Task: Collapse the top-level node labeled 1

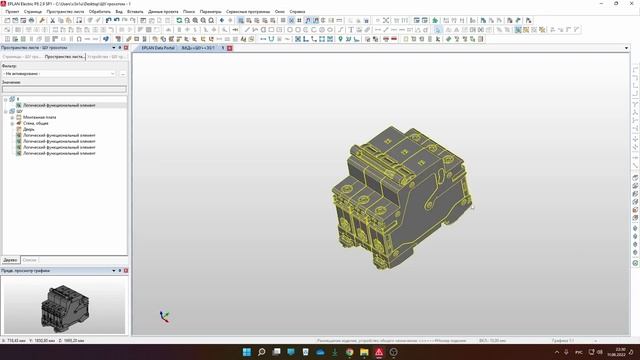Action: tap(6, 99)
